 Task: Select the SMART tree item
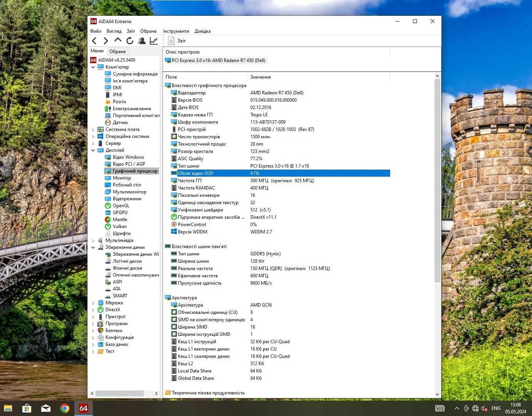[120, 296]
